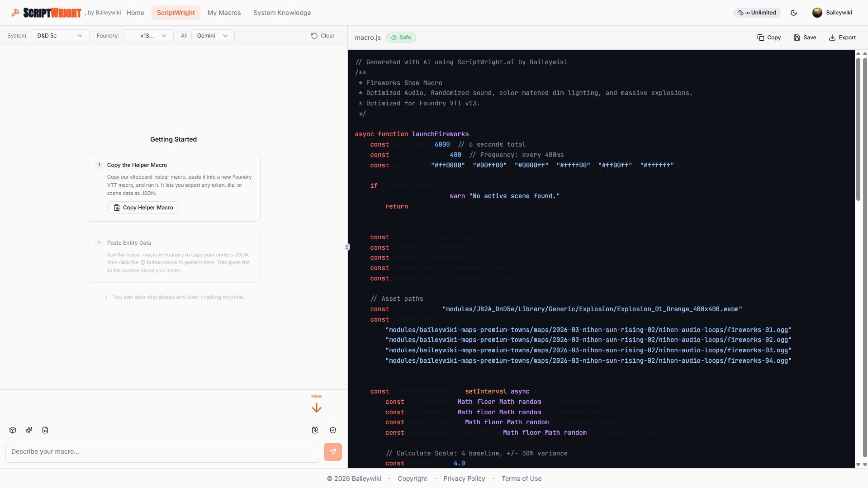Image resolution: width=868 pixels, height=488 pixels.
Task: Open the Privacy Policy link
Action: tap(464, 479)
